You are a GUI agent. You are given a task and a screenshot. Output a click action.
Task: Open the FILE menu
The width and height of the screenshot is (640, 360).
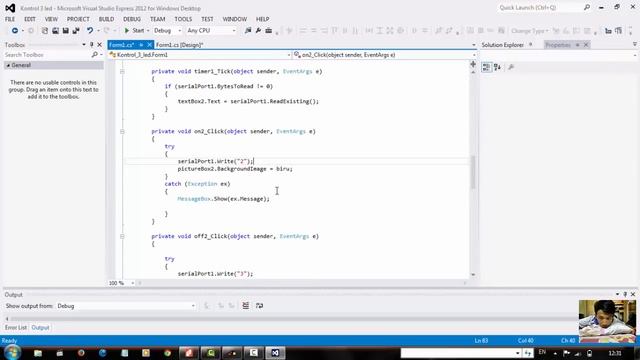click(10, 19)
